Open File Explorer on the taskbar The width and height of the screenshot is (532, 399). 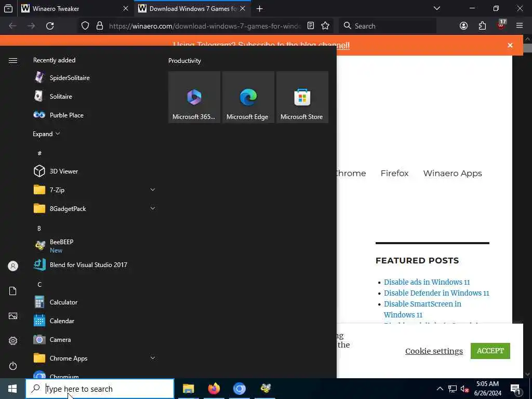188,389
